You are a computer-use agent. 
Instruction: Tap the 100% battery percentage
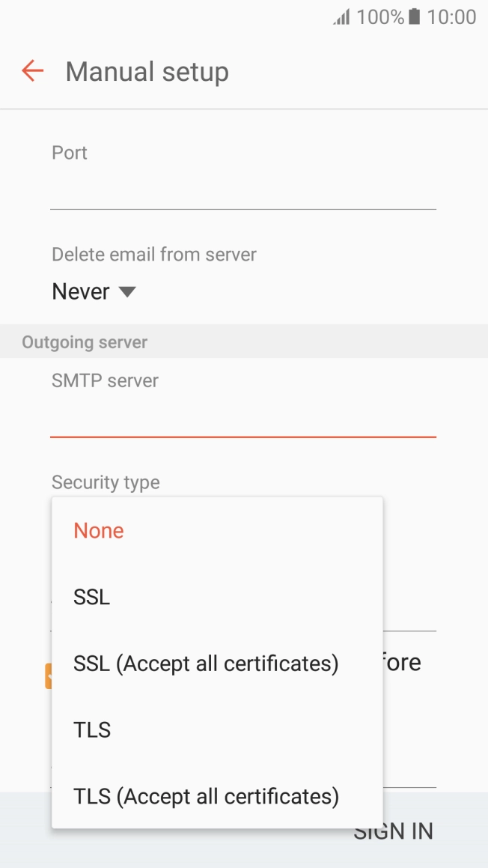coord(379,17)
